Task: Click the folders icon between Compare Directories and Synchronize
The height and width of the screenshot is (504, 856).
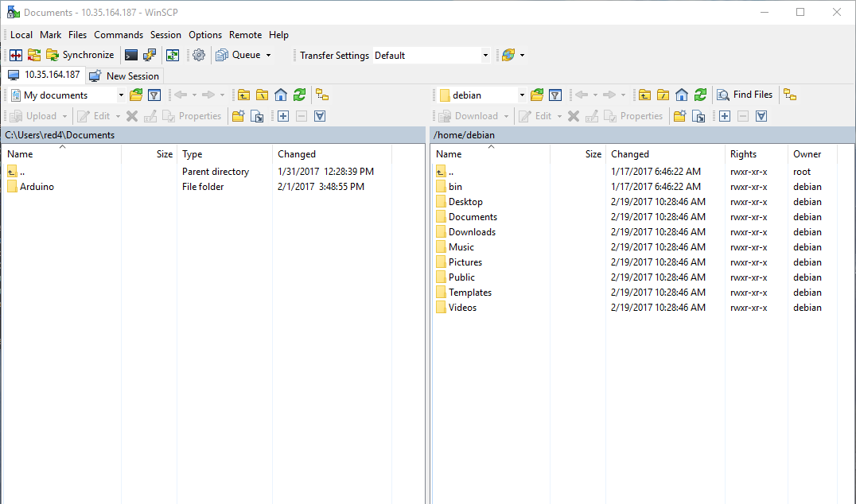Action: (x=34, y=55)
